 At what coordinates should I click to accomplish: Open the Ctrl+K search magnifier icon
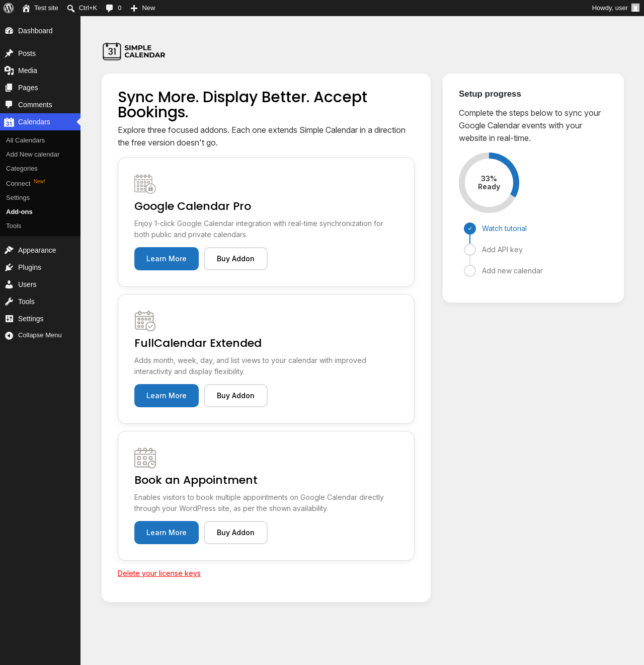[71, 8]
